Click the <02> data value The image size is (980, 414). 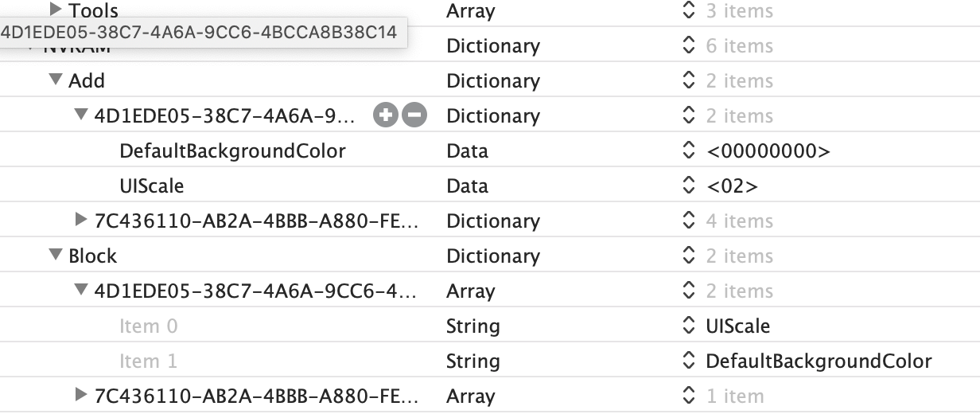click(x=732, y=186)
